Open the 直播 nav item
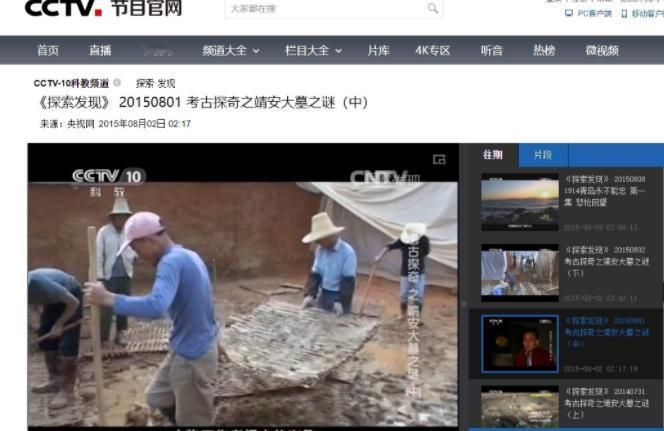This screenshot has width=664, height=431. pos(100,50)
